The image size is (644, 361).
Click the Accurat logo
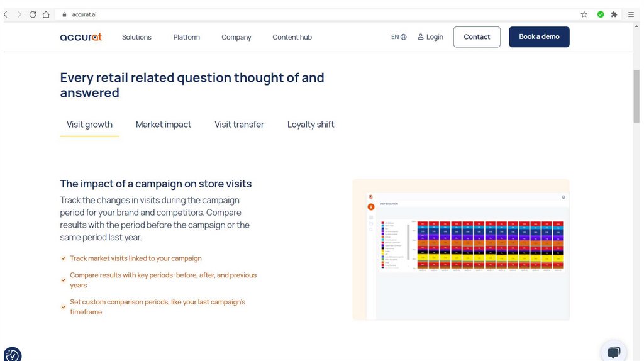[x=80, y=37]
